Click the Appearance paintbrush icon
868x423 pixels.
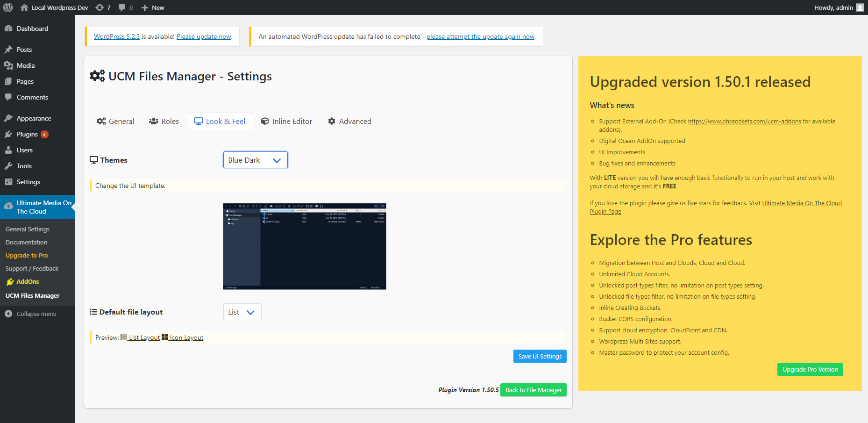coord(8,118)
